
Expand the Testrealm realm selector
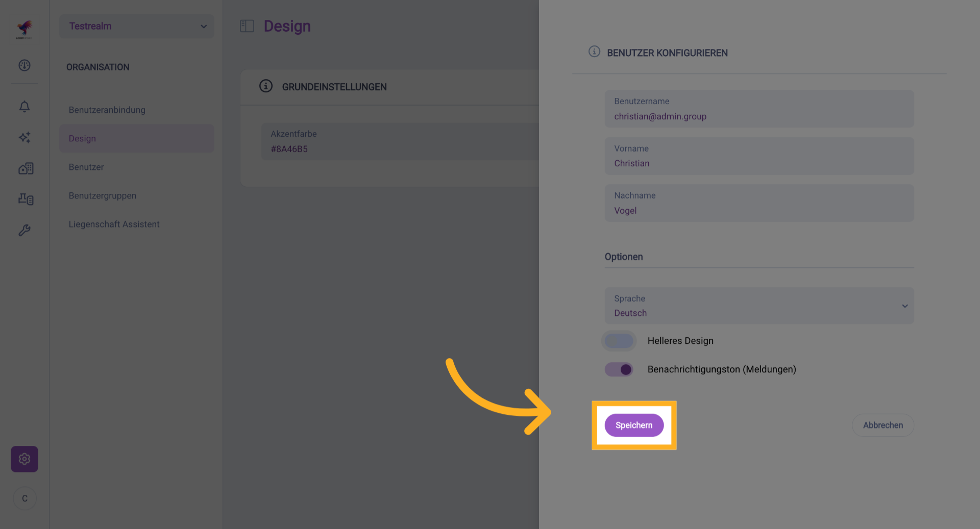[x=137, y=26]
